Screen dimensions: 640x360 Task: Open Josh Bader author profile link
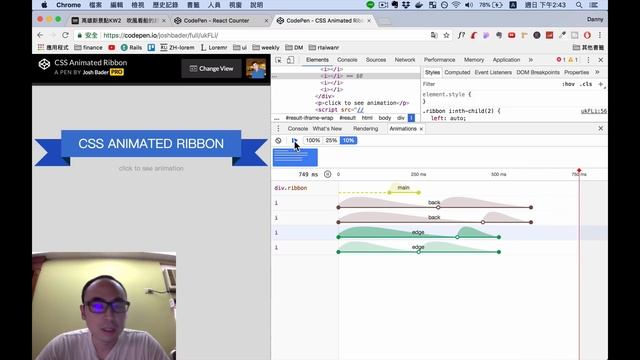coord(96,72)
